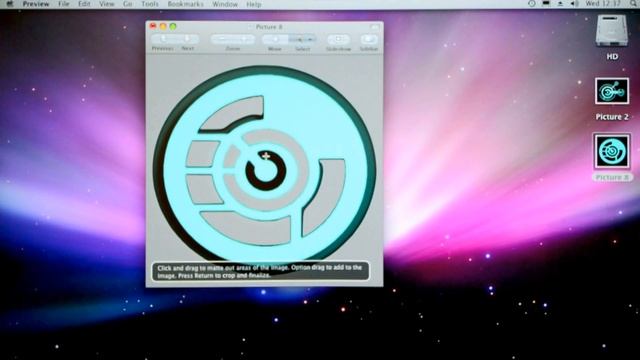Open the Preview application menu
The width and height of the screenshot is (640, 360).
tap(36, 4)
